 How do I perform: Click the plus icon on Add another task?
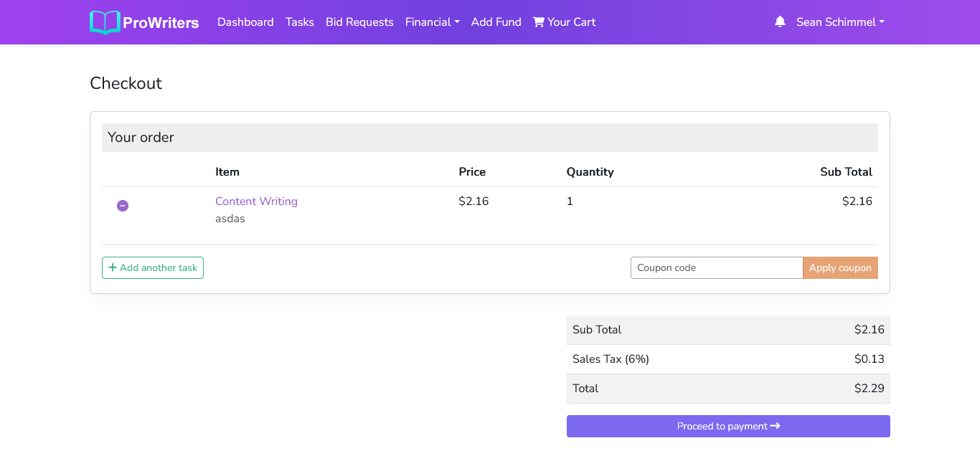113,267
